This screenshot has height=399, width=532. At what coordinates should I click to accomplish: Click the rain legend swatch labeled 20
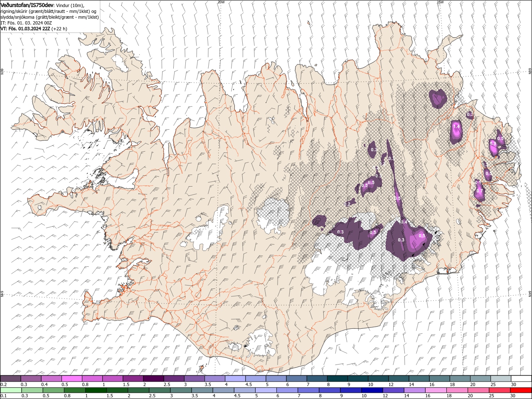[478, 390]
